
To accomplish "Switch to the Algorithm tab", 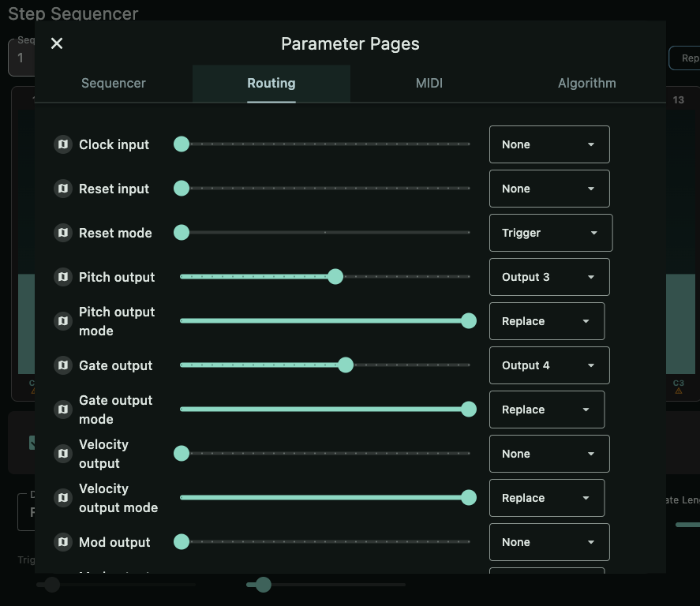I will [586, 83].
